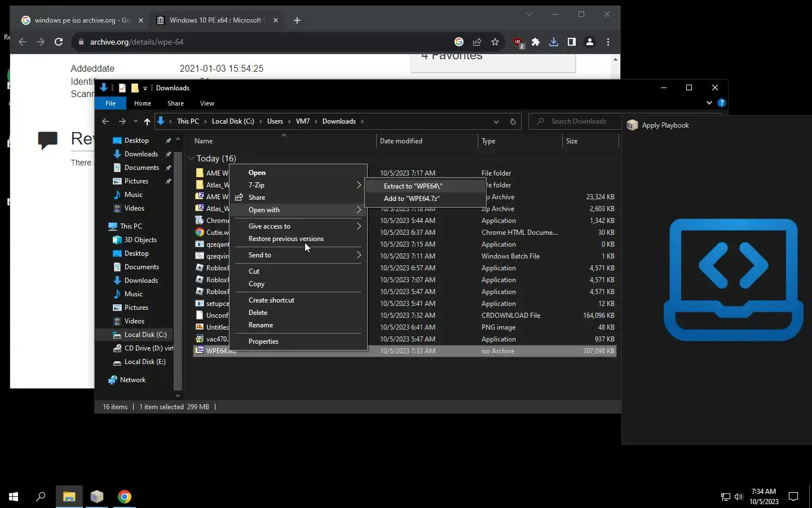Image resolution: width=812 pixels, height=508 pixels.
Task: Choose Delete in the context menu
Action: pos(298,313)
